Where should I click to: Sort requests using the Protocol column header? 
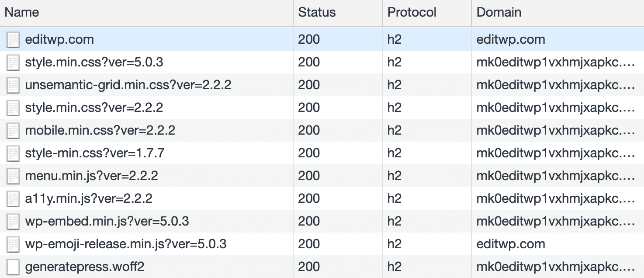(412, 12)
